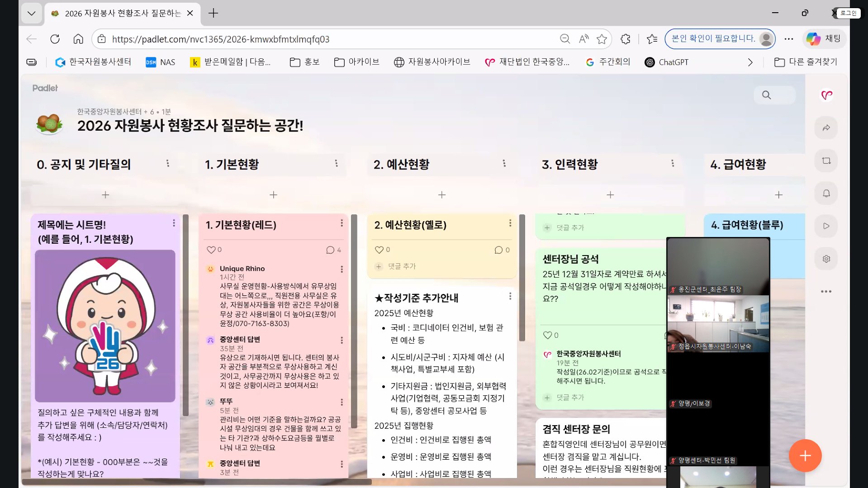Open the Padlet settings gear
Image resolution: width=868 pixels, height=488 pixels.
click(826, 259)
